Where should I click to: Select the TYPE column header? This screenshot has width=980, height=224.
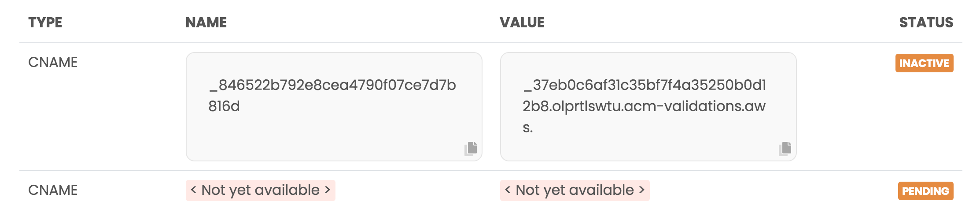tap(45, 22)
